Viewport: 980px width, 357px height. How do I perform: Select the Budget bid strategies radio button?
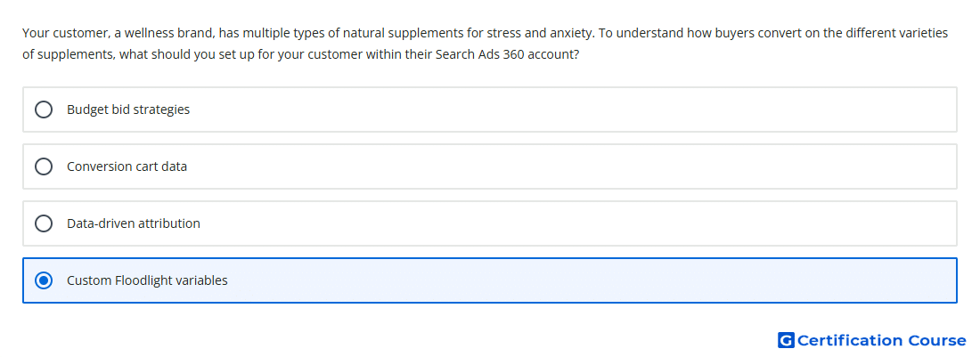[43, 110]
